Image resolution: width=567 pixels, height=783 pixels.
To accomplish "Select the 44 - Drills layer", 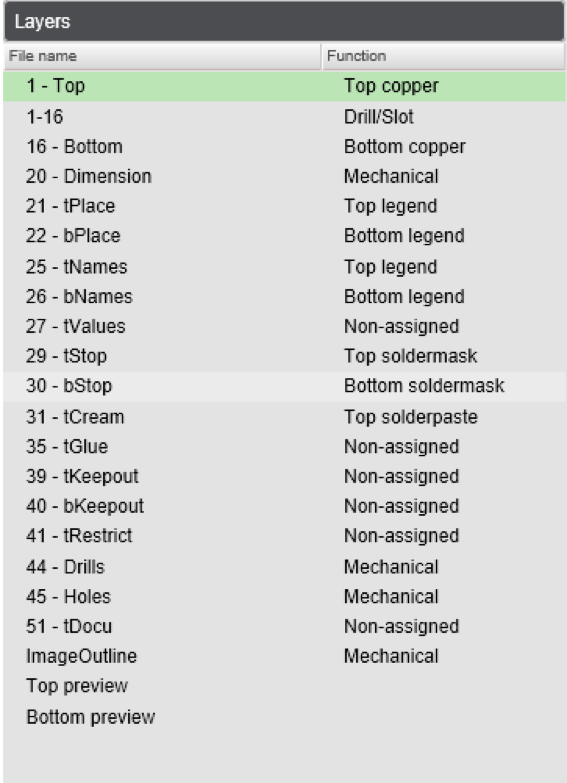I will [x=284, y=567].
